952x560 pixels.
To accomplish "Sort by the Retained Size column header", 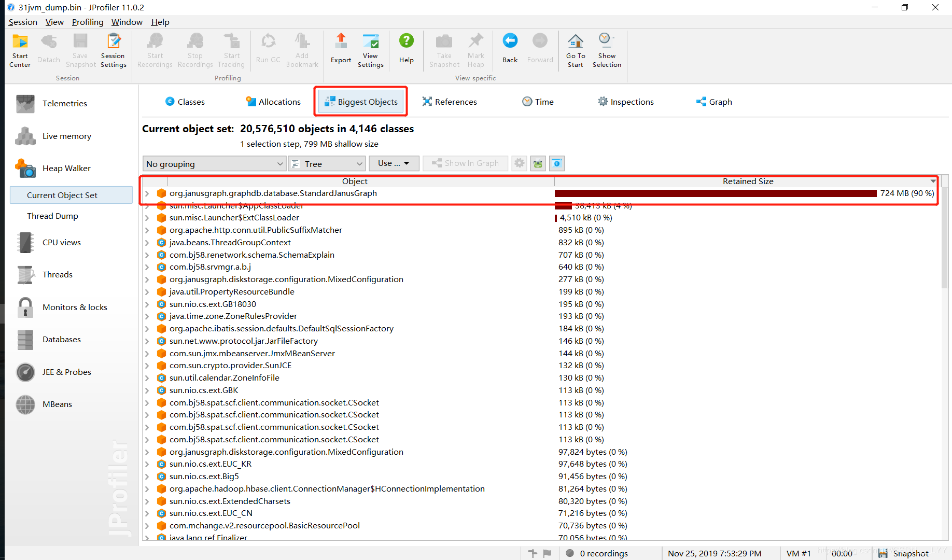I will point(747,181).
